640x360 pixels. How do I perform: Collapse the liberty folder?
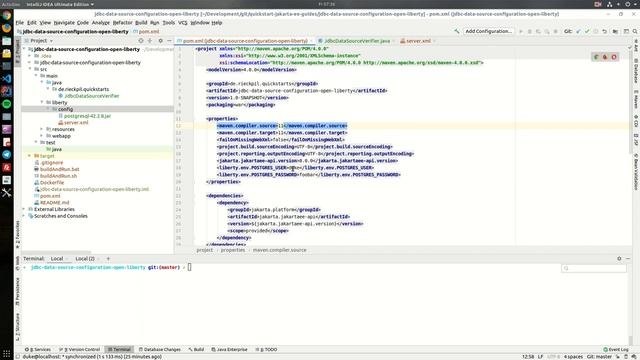click(x=42, y=102)
